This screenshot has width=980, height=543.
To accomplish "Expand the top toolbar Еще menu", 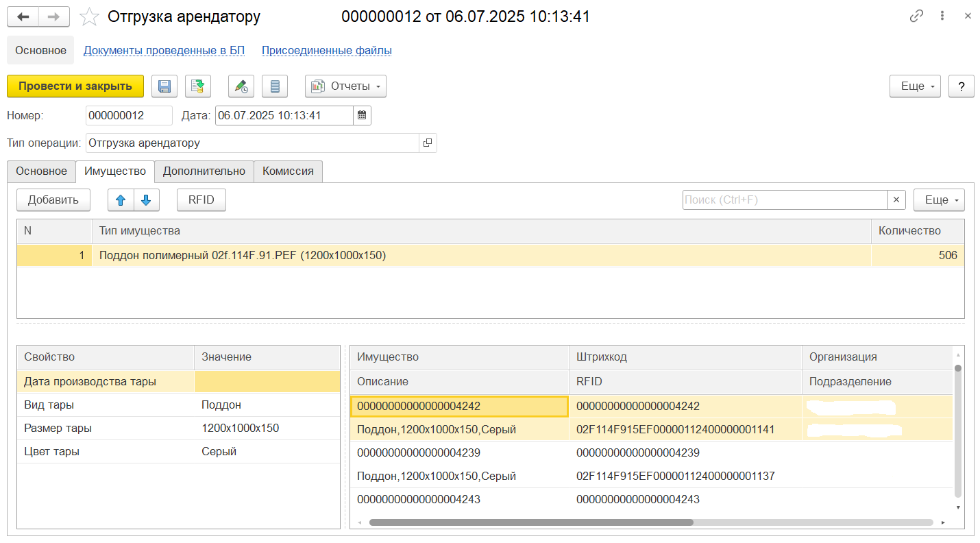I will coord(914,86).
